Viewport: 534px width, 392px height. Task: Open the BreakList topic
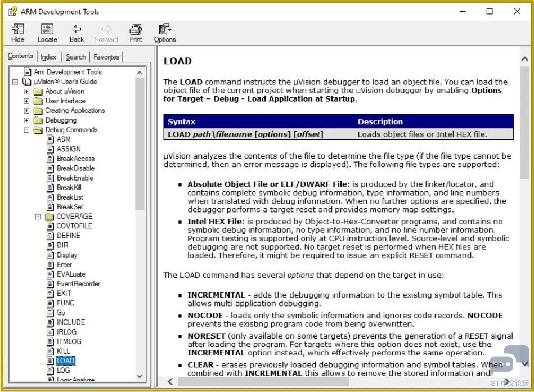point(70,197)
